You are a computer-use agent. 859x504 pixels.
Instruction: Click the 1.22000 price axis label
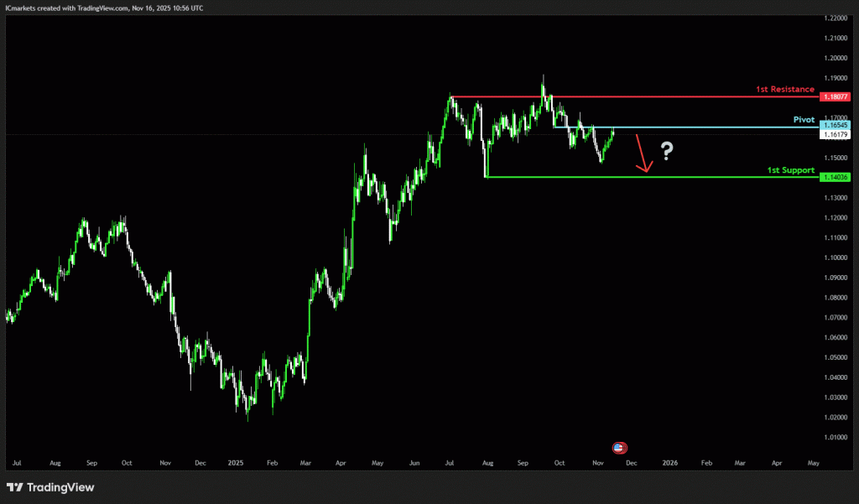834,18
